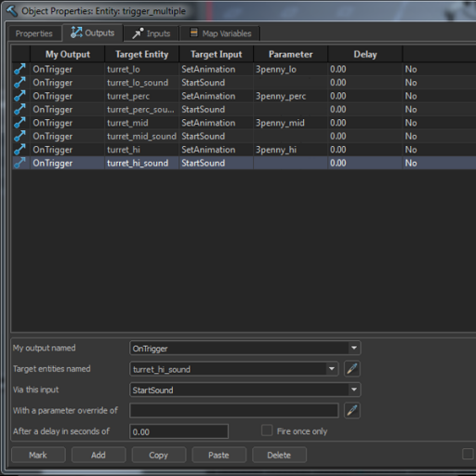This screenshot has height=476, width=476.
Task: Click Delay column header
Action: pos(365,54)
